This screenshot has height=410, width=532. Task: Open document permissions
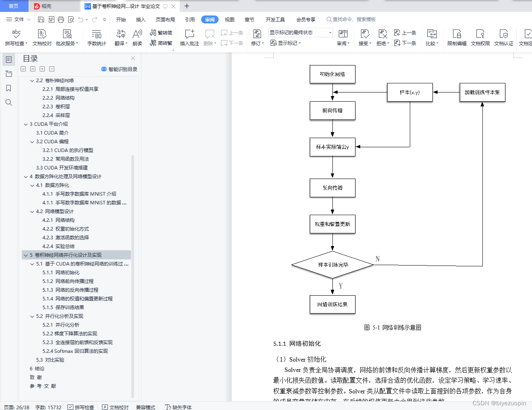pos(480,38)
